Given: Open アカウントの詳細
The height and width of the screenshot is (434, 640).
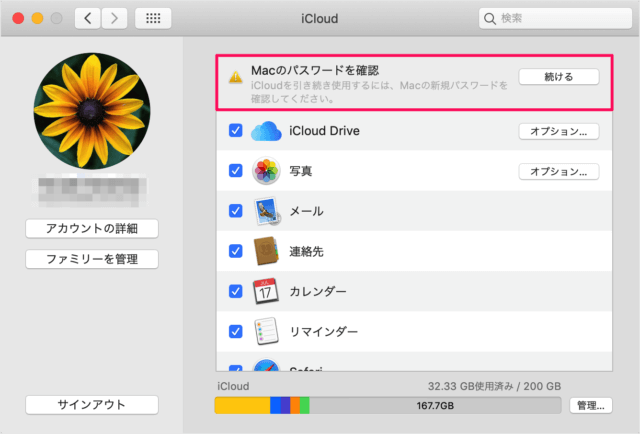Looking at the screenshot, I should (92, 229).
